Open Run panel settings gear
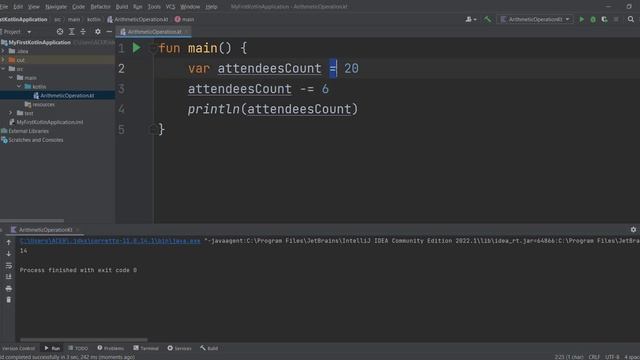Image resolution: width=640 pixels, height=360 pixels. 633,229
